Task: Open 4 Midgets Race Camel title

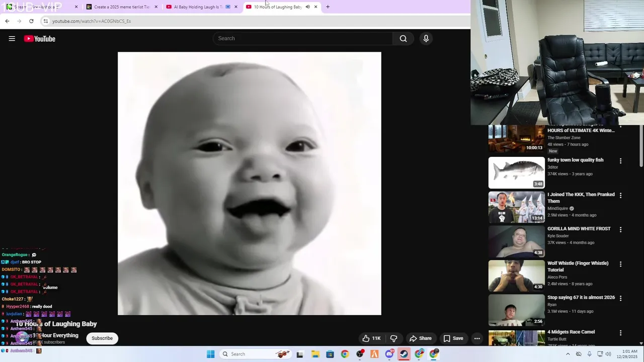Action: pyautogui.click(x=571, y=332)
